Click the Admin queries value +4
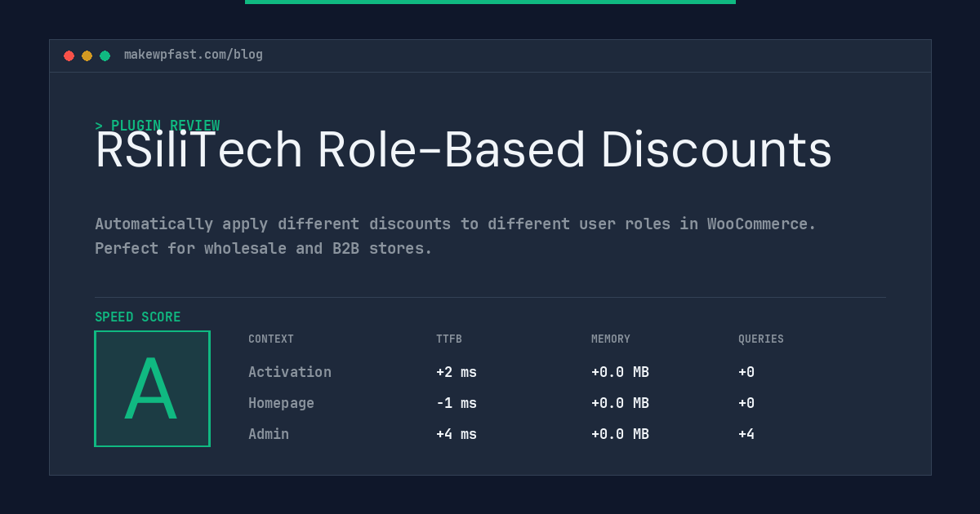980x514 pixels. [x=746, y=434]
